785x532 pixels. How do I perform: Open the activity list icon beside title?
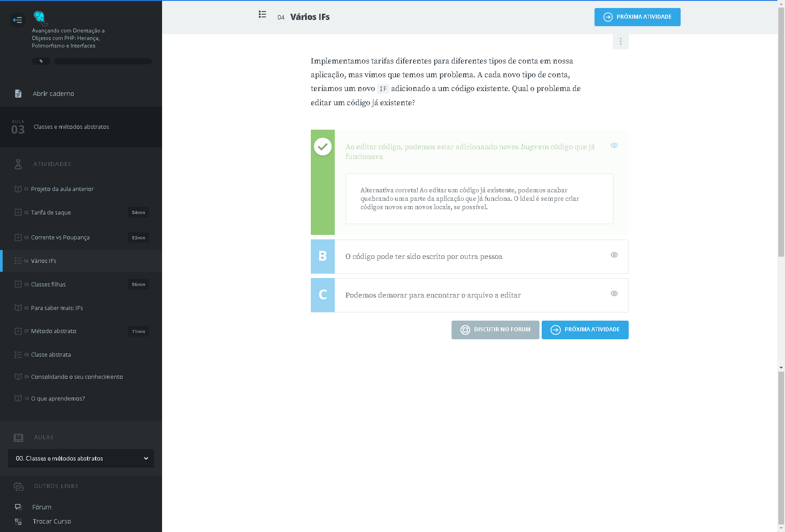tap(262, 15)
